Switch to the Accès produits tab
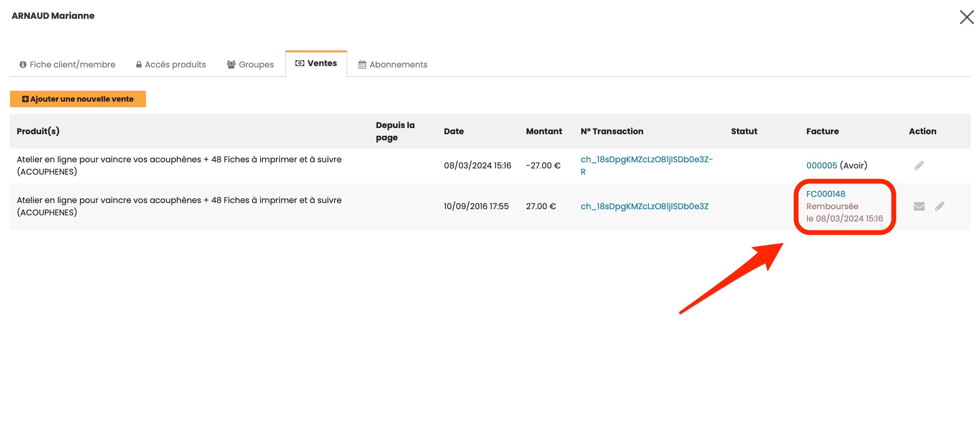The width and height of the screenshot is (980, 428). [175, 64]
